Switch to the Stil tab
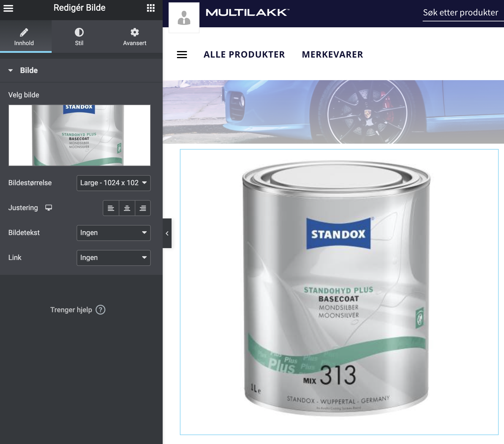The image size is (504, 444). pyautogui.click(x=79, y=37)
